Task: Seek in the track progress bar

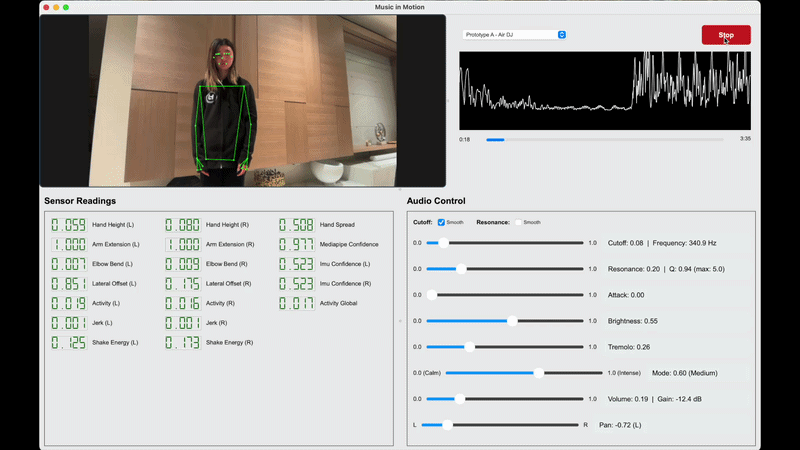Action: (605, 139)
